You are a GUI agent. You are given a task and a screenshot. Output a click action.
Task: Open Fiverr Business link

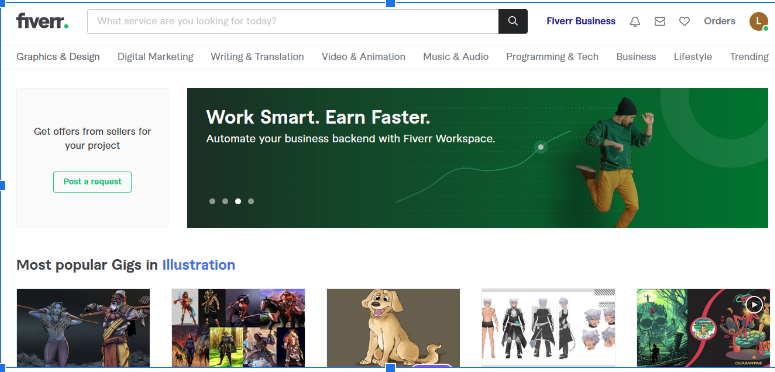[581, 21]
